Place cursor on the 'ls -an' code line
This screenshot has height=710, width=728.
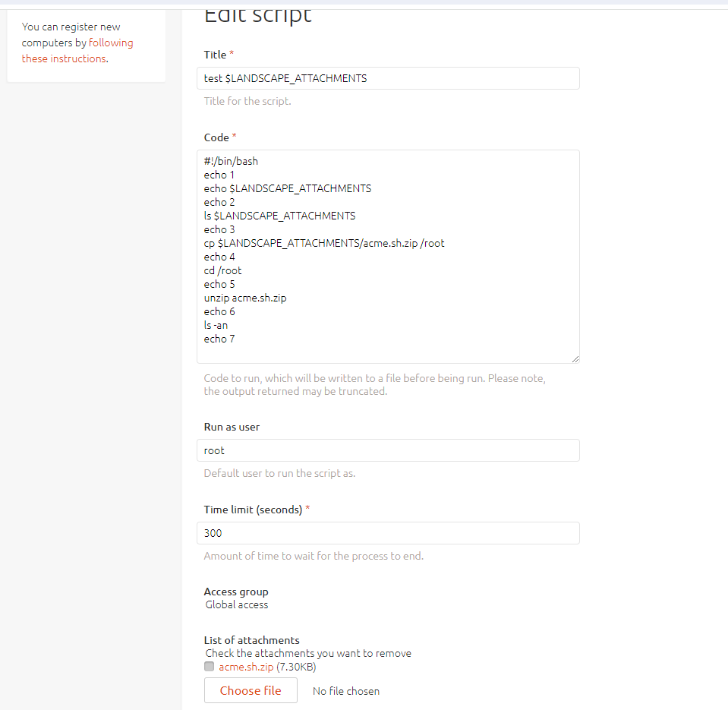click(216, 325)
